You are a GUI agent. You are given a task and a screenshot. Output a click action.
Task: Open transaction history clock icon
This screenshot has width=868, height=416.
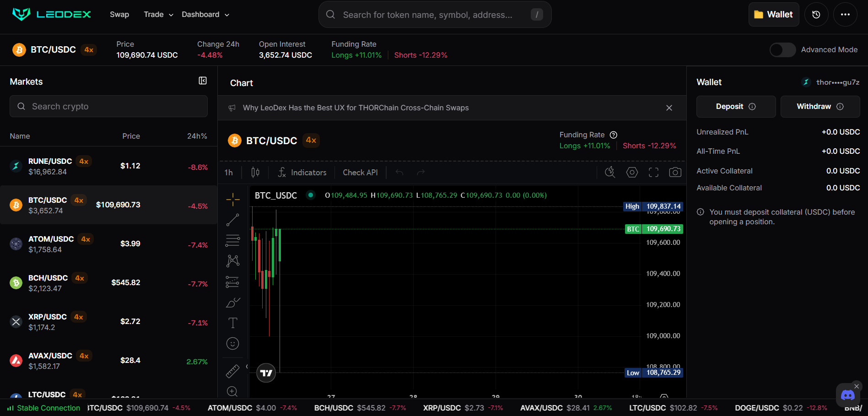point(816,15)
